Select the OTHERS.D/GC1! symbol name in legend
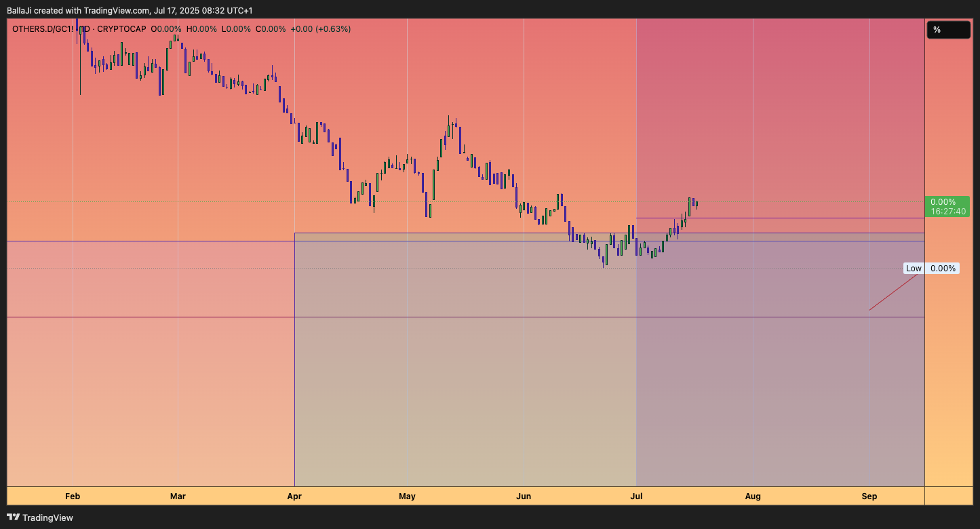 (x=41, y=29)
